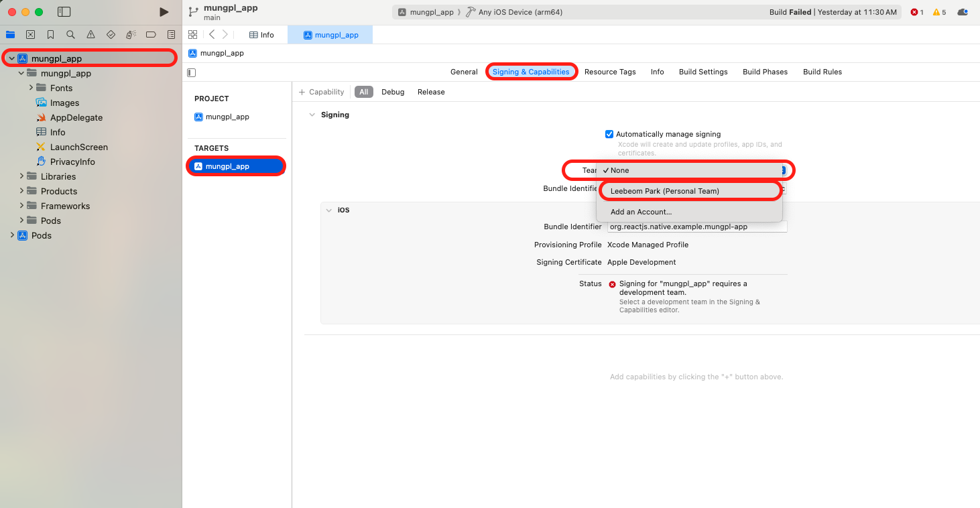Click the Build Failed activity status
The width and height of the screenshot is (980, 508).
[833, 12]
